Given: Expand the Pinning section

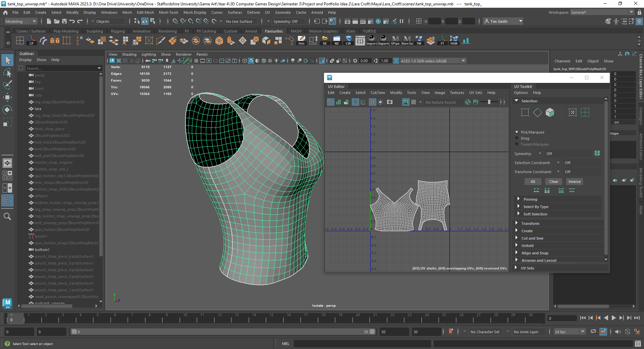Looking at the screenshot, I should 519,199.
